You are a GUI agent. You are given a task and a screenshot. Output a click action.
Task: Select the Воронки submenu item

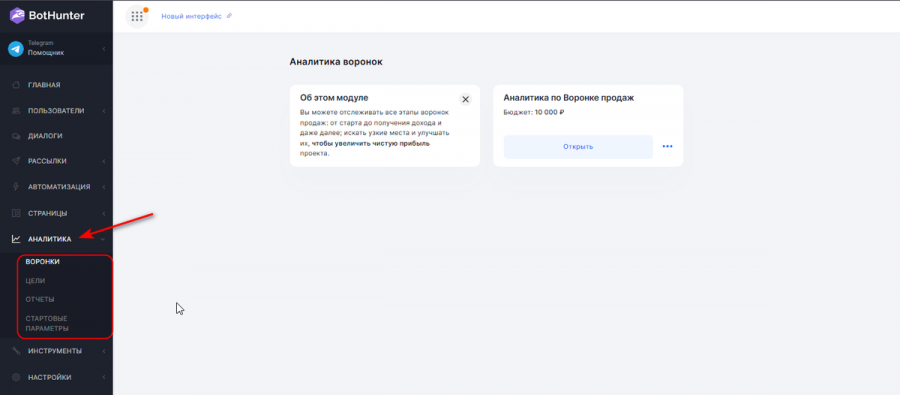(x=42, y=262)
